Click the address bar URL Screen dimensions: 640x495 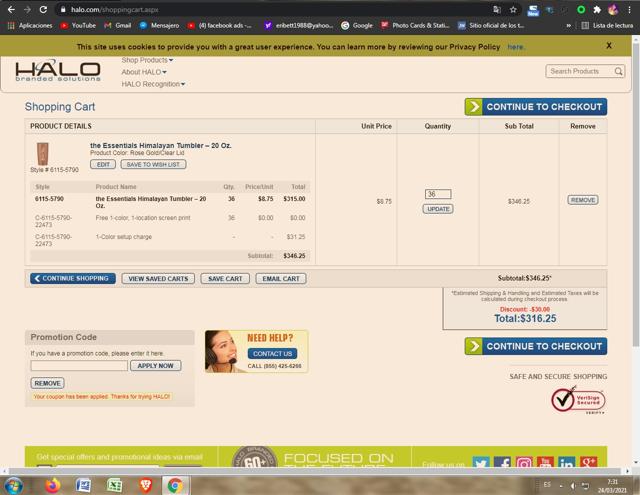click(114, 9)
